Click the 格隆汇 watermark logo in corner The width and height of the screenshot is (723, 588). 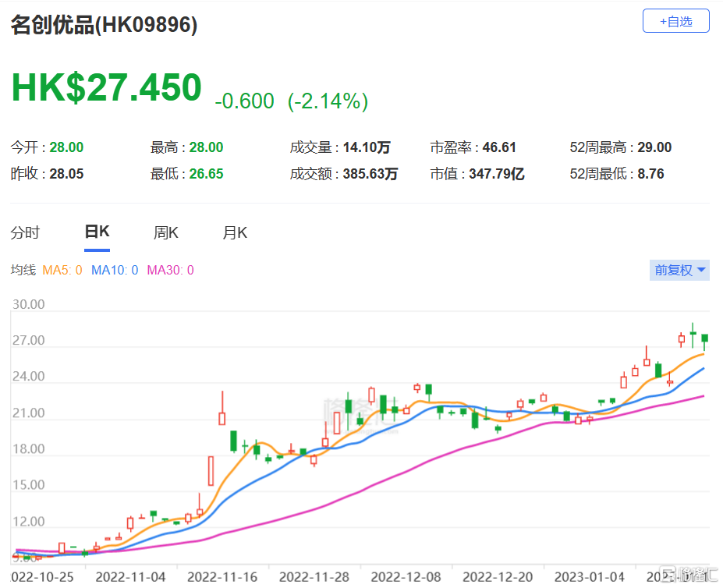(686, 575)
